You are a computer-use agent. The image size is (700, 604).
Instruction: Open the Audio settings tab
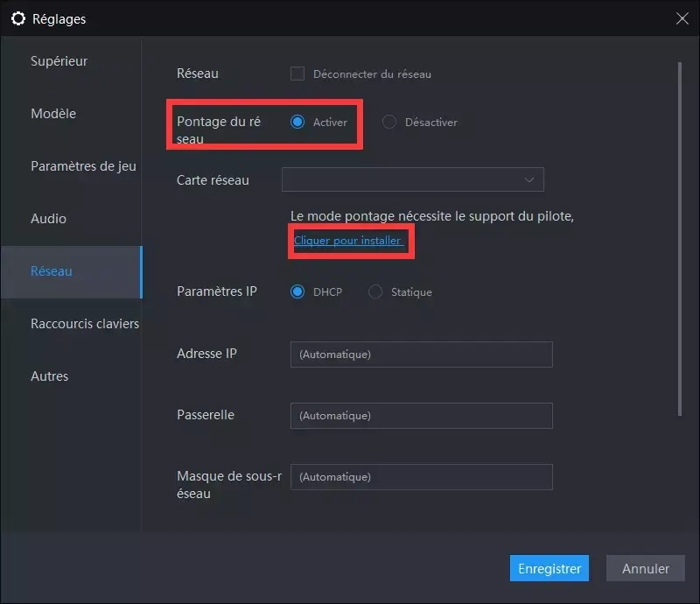coord(49,219)
